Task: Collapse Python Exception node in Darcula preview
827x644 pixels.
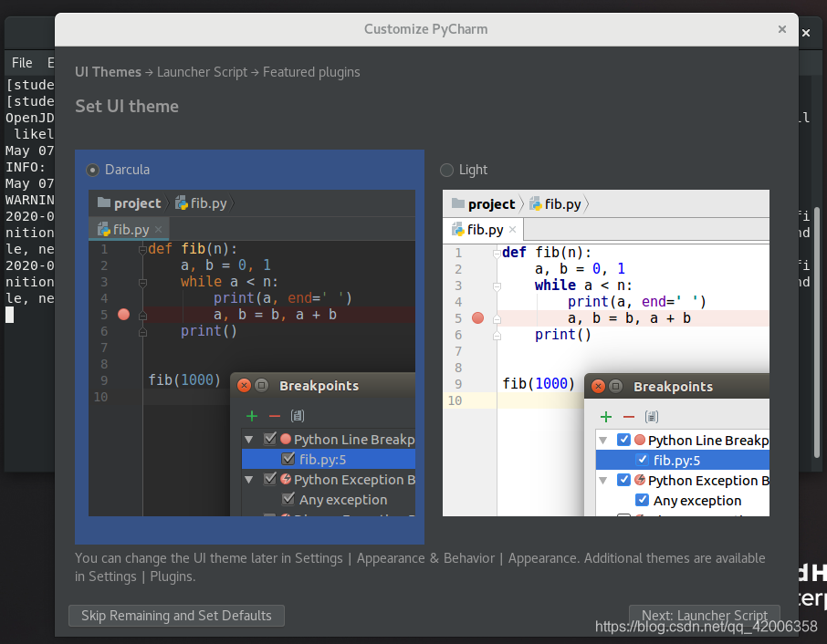Action: [249, 480]
